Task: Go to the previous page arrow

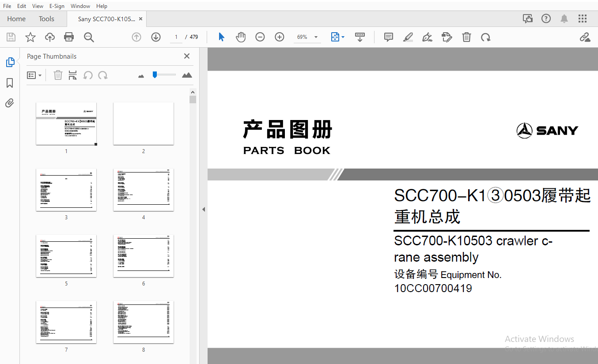Action: pos(136,37)
